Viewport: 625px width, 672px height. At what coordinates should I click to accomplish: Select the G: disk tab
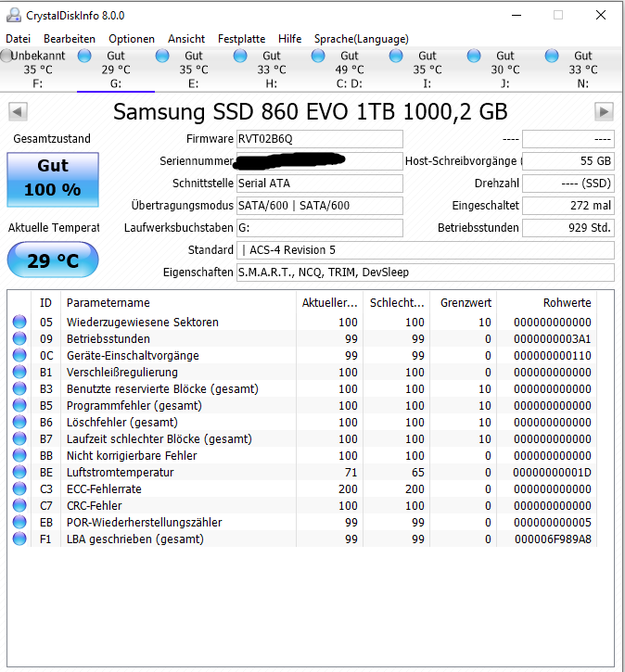[x=116, y=70]
